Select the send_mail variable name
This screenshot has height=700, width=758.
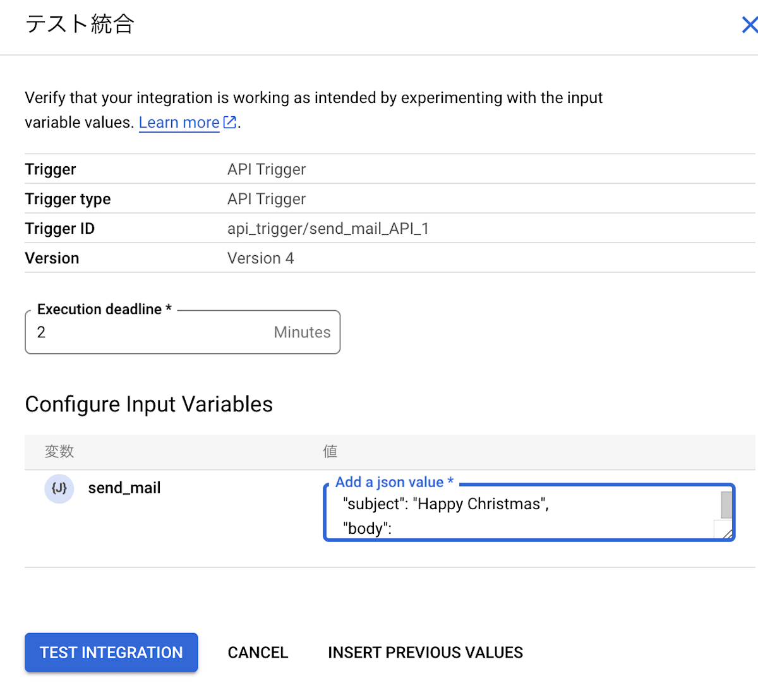124,488
